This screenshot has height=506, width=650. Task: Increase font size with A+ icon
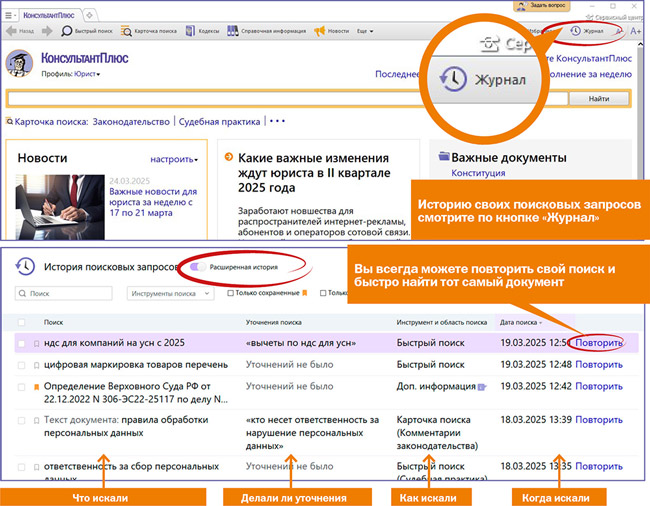click(635, 31)
